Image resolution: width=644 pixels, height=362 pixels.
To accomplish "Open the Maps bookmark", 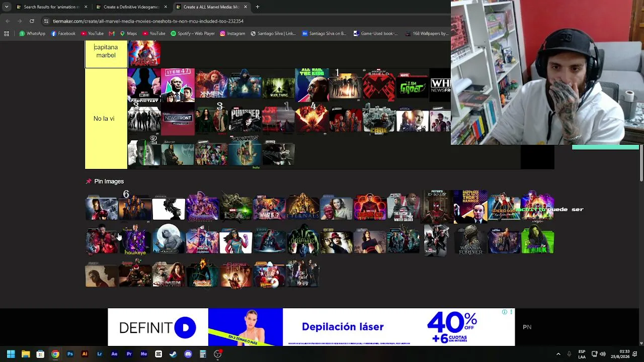I will [x=128, y=34].
